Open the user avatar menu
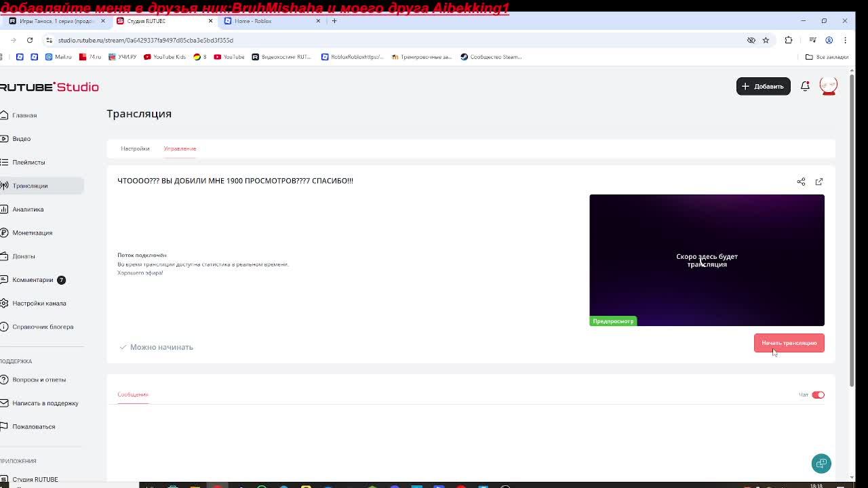868x488 pixels. 828,85
